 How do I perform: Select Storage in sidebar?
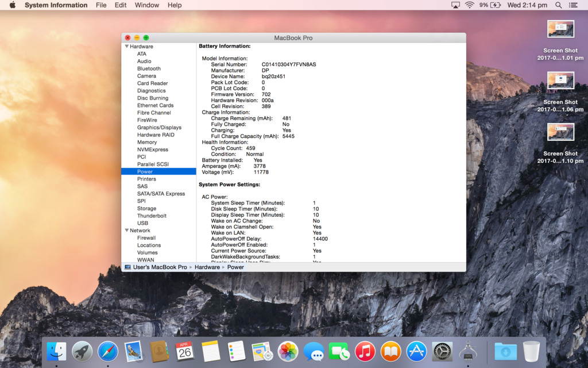146,208
